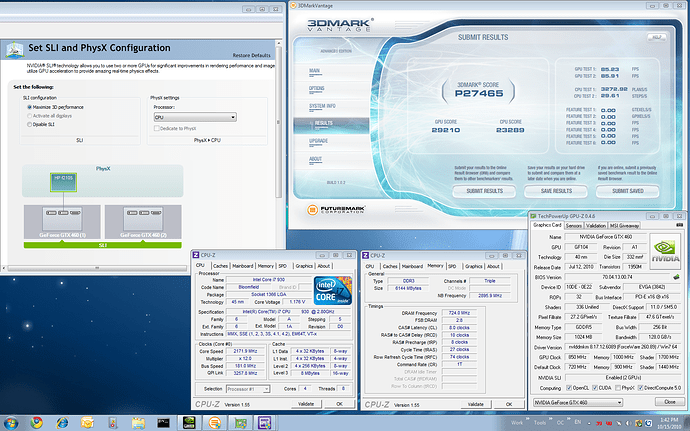690x431 pixels.
Task: Open the Caches tab in left CPU-Z
Action: pyautogui.click(x=220, y=266)
